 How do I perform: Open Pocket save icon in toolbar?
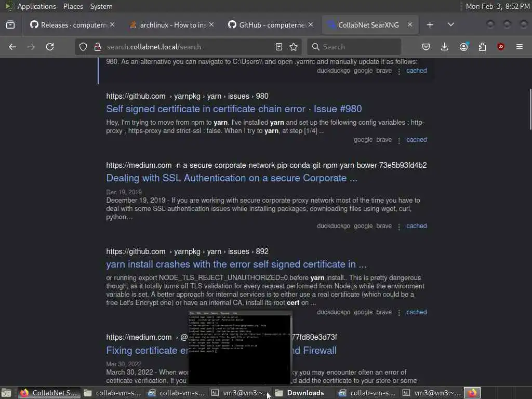point(426,47)
